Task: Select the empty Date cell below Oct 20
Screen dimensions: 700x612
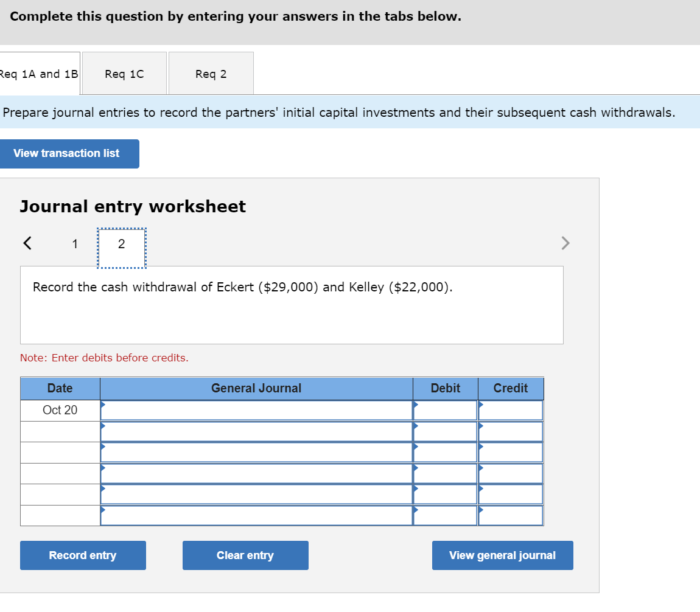Action: pyautogui.click(x=60, y=431)
